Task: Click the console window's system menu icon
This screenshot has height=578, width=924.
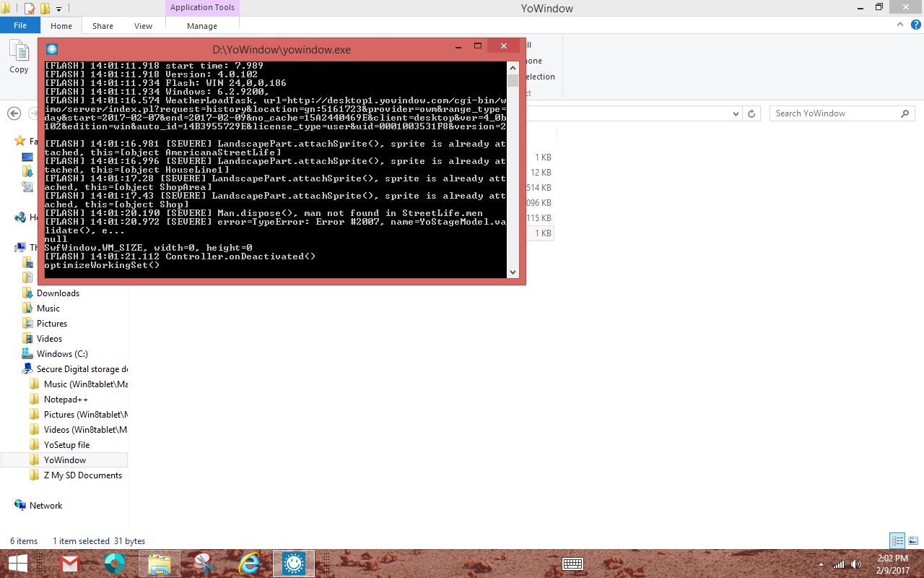Action: 52,49
